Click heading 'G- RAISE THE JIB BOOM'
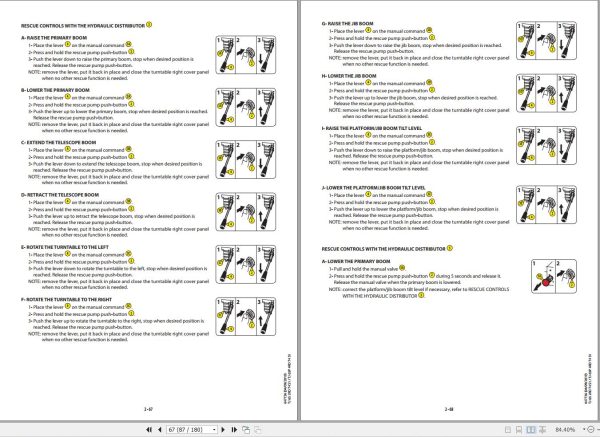Screen dimensions: 600x437 347,24
